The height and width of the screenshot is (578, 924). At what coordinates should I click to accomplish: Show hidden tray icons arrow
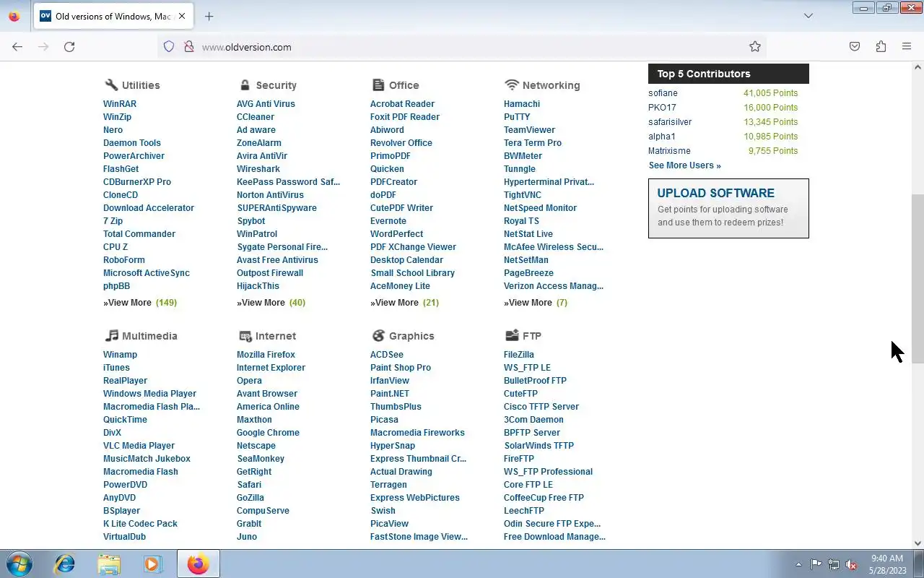point(798,564)
